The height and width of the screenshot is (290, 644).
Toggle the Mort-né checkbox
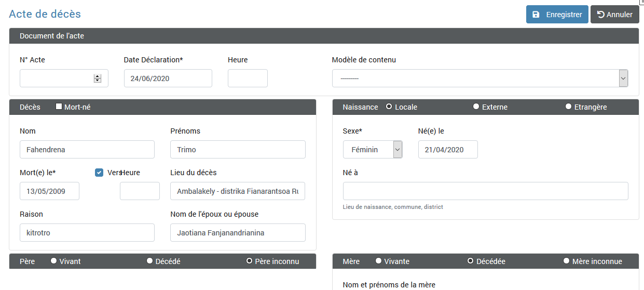point(59,107)
